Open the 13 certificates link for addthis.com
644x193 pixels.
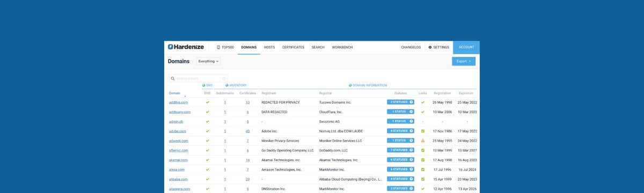point(247,102)
